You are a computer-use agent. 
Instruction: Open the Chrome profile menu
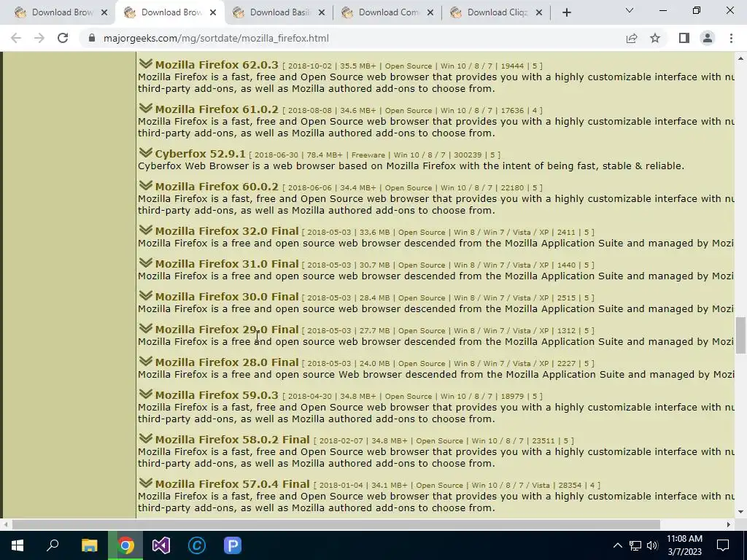[708, 38]
